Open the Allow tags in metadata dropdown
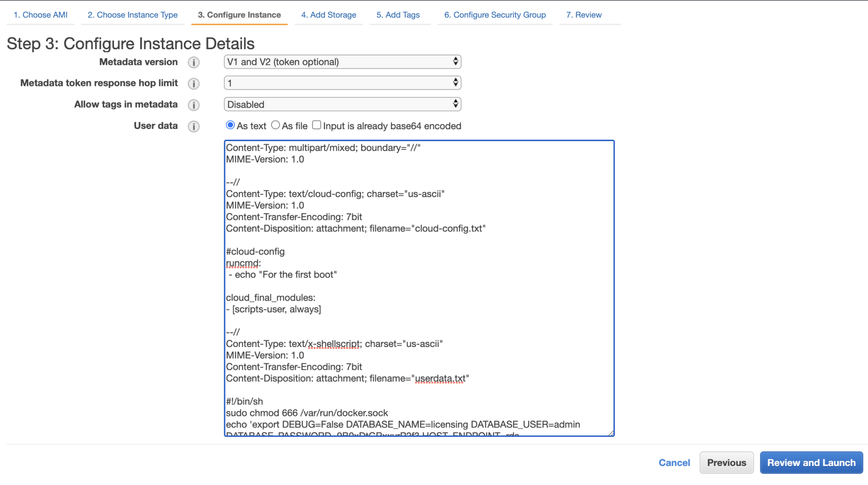Image resolution: width=868 pixels, height=485 pixels. 342,104
